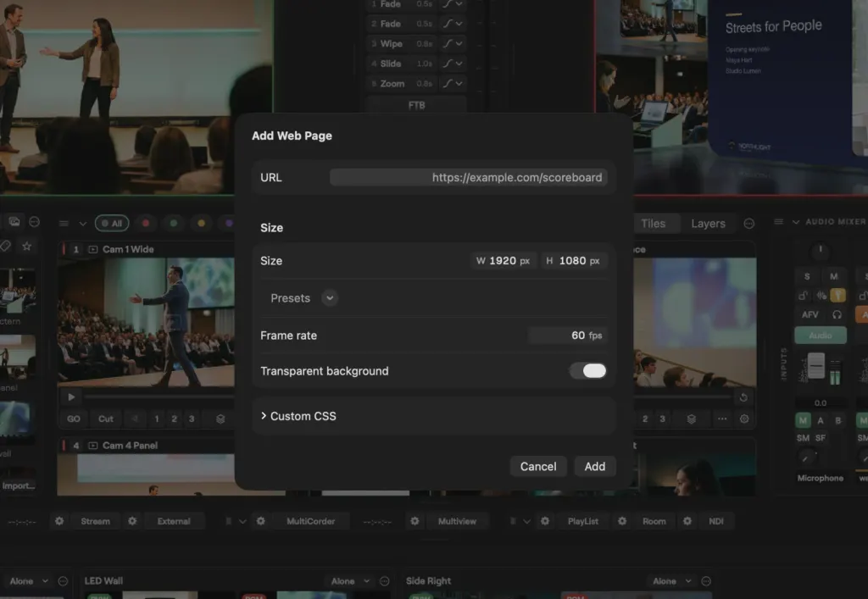Toggle the All tile filter pill
Screen dimensions: 868x599
coord(112,224)
